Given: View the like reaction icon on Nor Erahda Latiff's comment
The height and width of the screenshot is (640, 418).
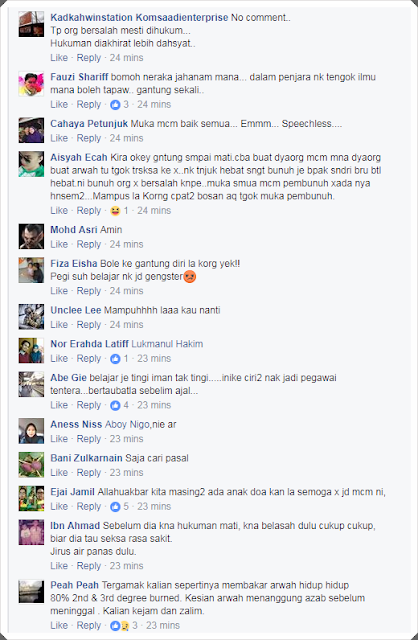Looking at the screenshot, I should 116,359.
